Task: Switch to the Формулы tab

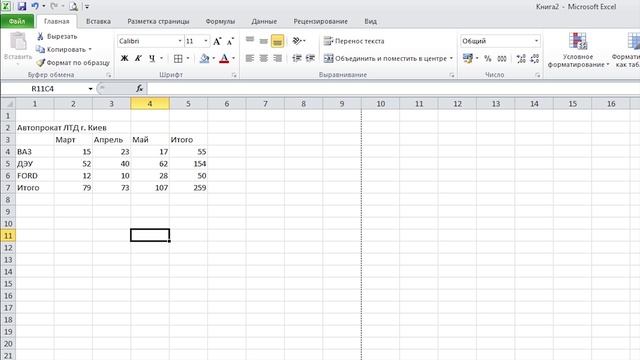Action: pos(220,21)
